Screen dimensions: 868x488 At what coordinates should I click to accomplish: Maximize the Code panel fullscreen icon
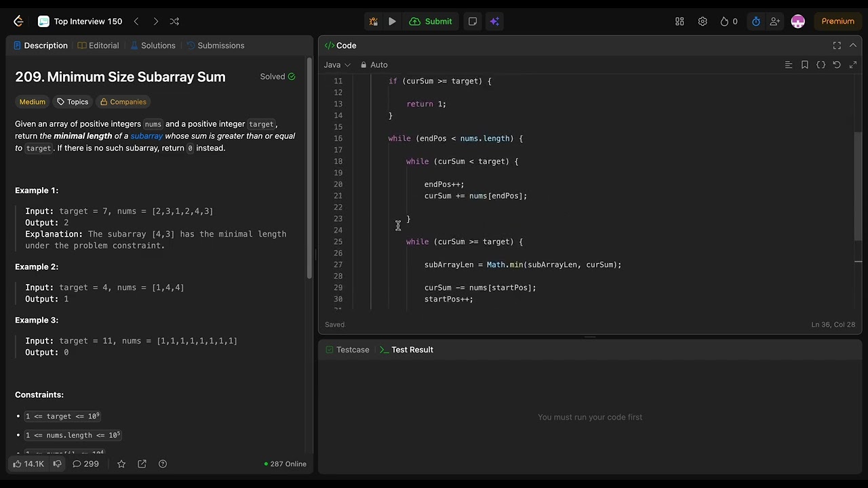[x=837, y=45]
